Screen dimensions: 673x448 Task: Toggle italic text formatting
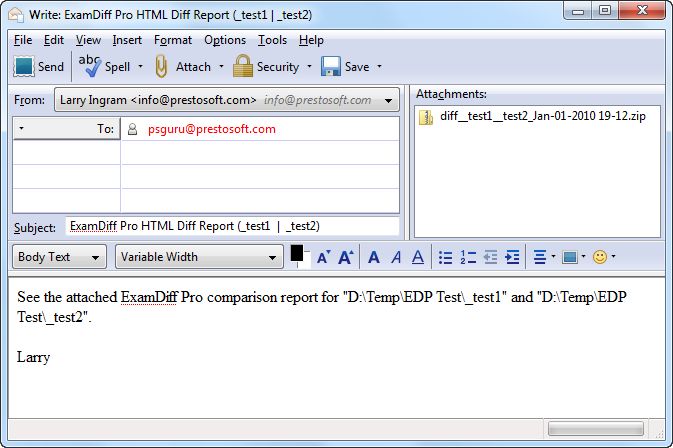[396, 257]
